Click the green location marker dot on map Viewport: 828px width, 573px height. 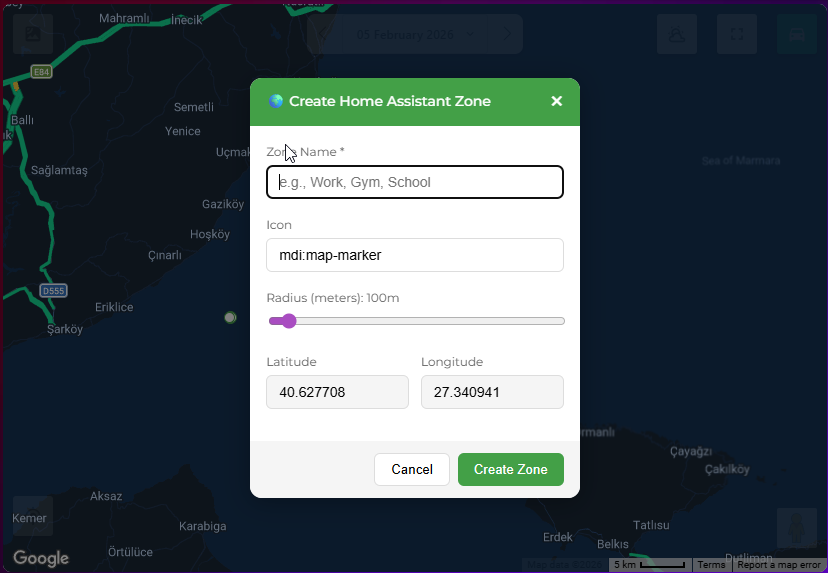click(x=230, y=317)
